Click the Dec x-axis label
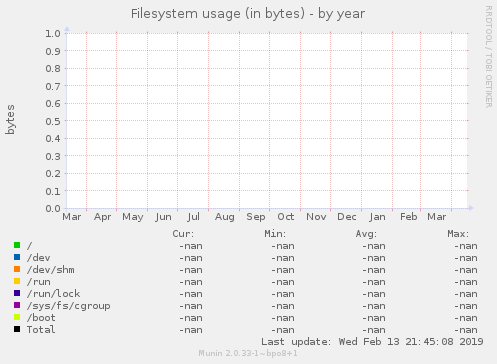Image resolution: width=497 pixels, height=364 pixels. coord(347,217)
